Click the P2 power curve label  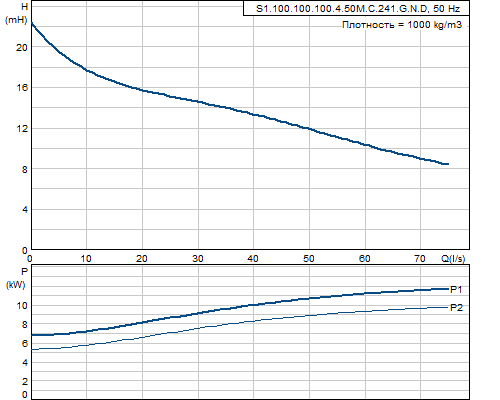click(x=456, y=307)
